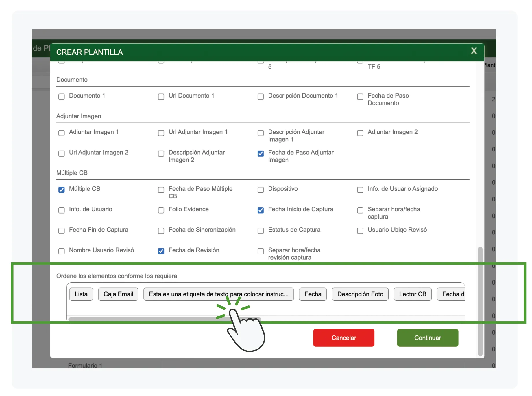The height and width of the screenshot is (396, 532).
Task: Enable Url Documento 1 option
Action: tap(161, 96)
